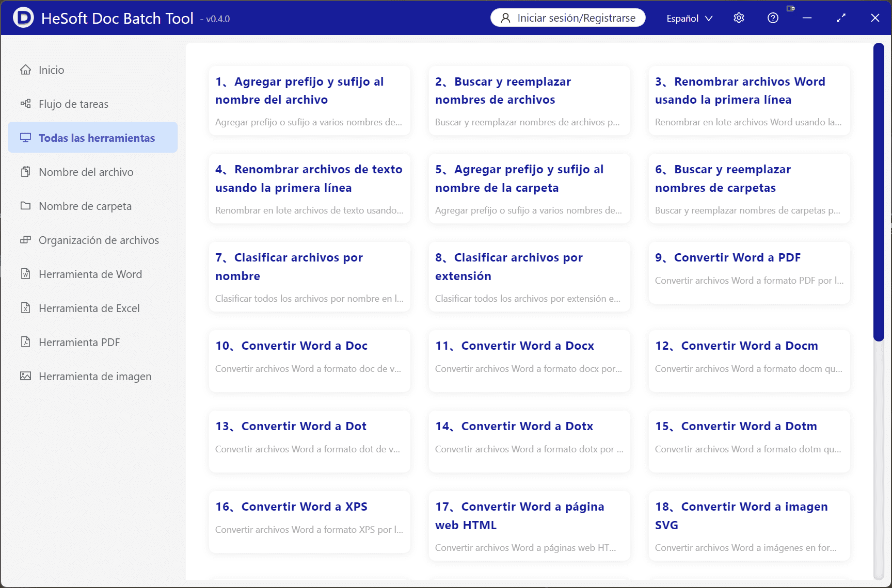The image size is (892, 588).
Task: Click description 'Convertir archivos Word a formato docm qu...'
Action: [x=748, y=369]
